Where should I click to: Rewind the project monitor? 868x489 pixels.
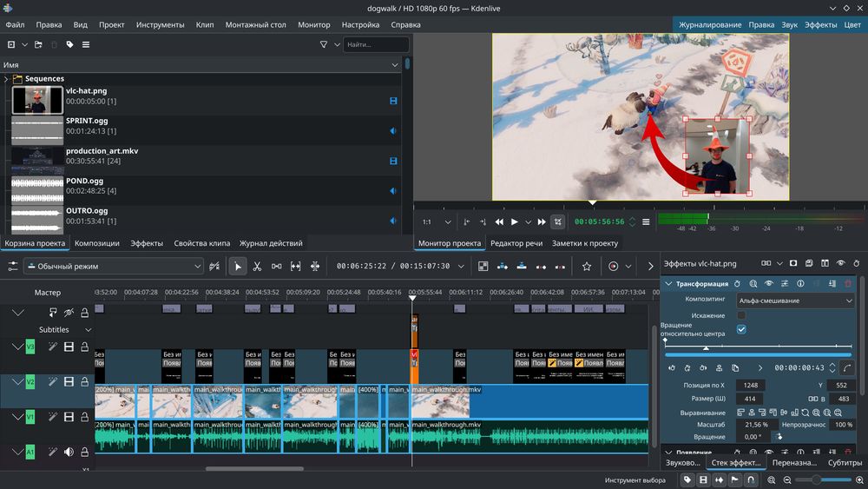coord(499,221)
